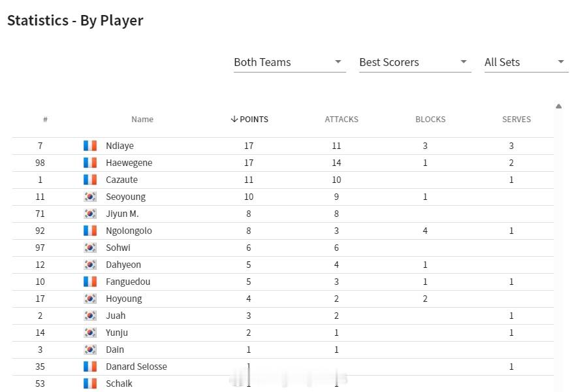Click the # column header

click(45, 119)
